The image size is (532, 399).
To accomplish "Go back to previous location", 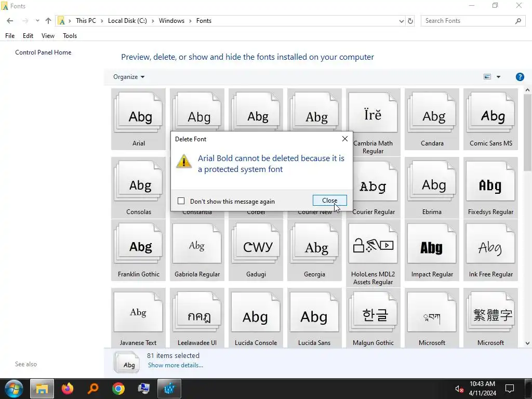I will [10, 21].
